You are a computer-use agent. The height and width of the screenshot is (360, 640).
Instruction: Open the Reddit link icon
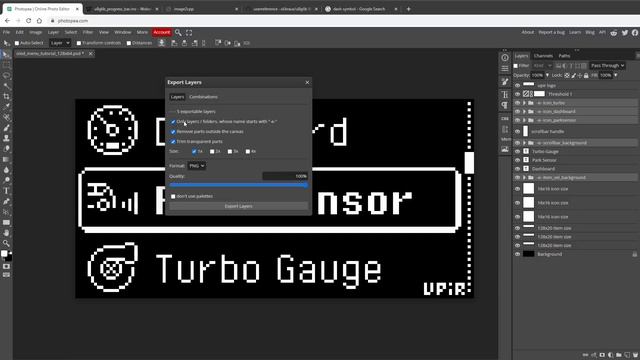614,33
